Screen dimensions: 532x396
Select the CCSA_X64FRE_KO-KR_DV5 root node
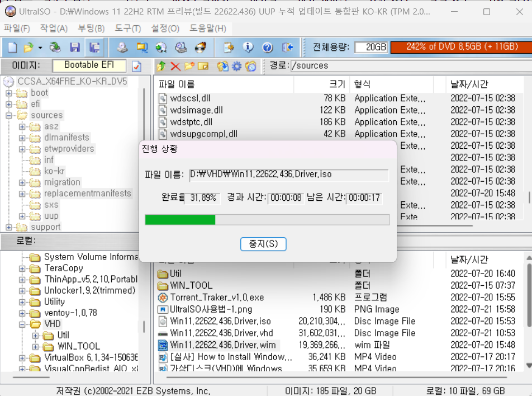click(72, 82)
